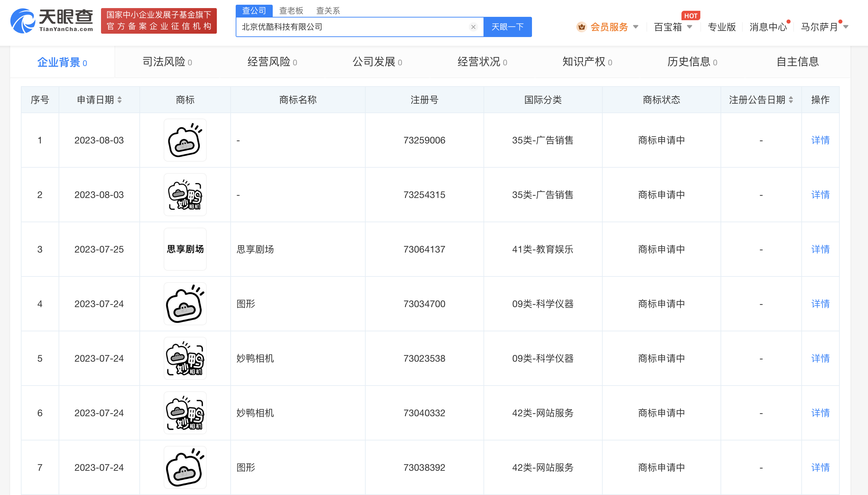Sort by 注册公告日期 column arrows
The height and width of the screenshot is (495, 868).
pos(791,100)
